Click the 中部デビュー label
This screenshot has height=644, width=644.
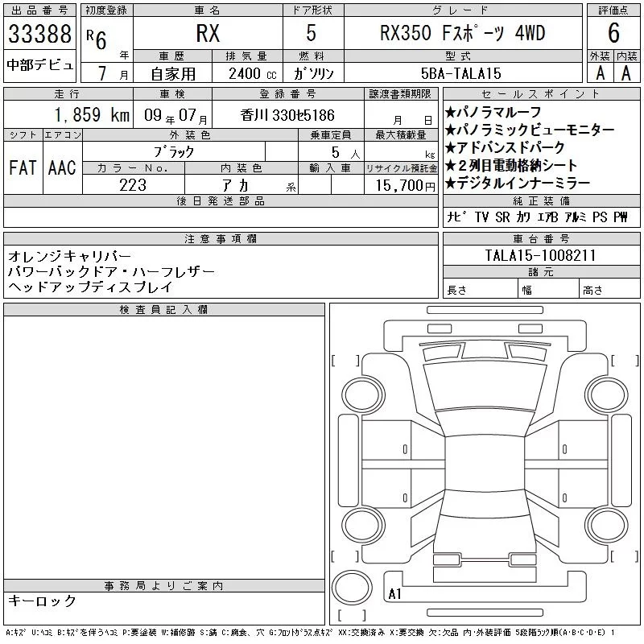point(39,65)
